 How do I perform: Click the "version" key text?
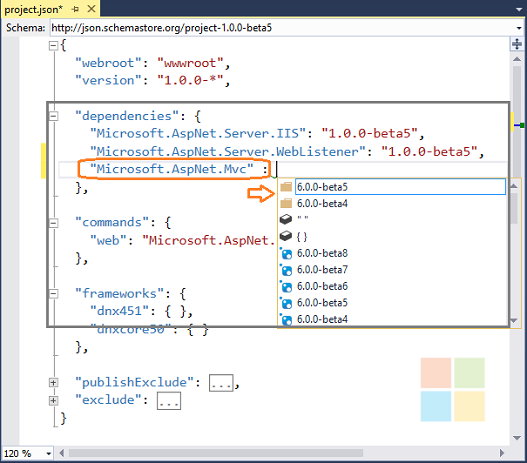[108, 80]
